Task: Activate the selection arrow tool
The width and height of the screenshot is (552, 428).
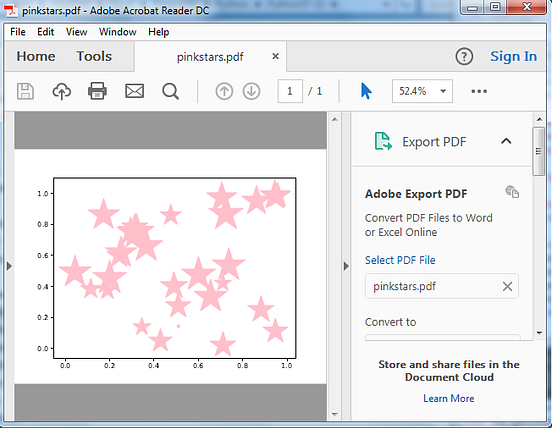Action: point(366,91)
